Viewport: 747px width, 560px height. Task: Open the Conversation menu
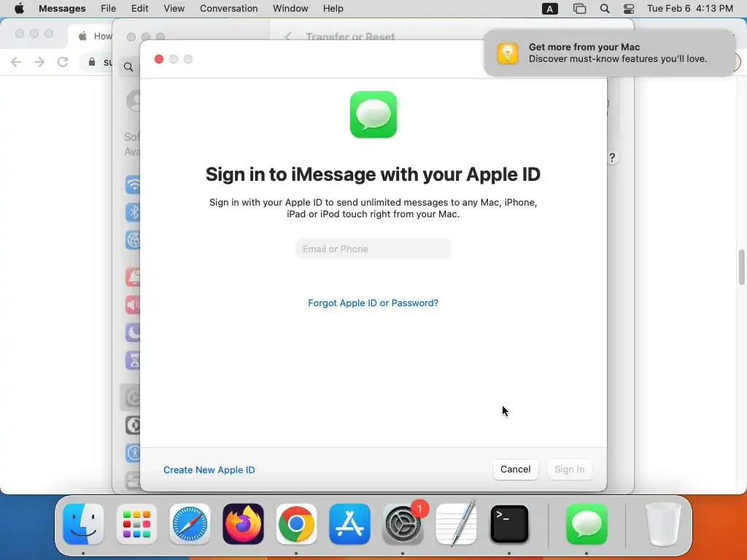[x=228, y=9]
